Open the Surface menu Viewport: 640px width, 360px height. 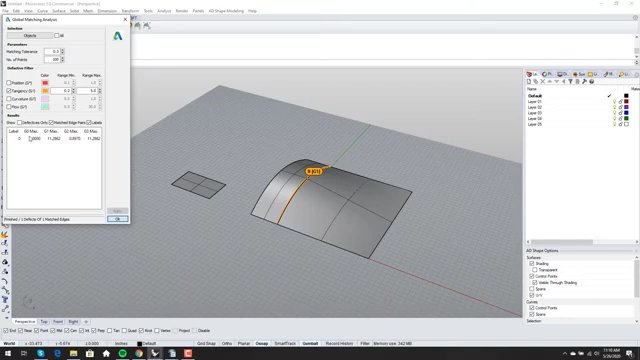[x=59, y=11]
